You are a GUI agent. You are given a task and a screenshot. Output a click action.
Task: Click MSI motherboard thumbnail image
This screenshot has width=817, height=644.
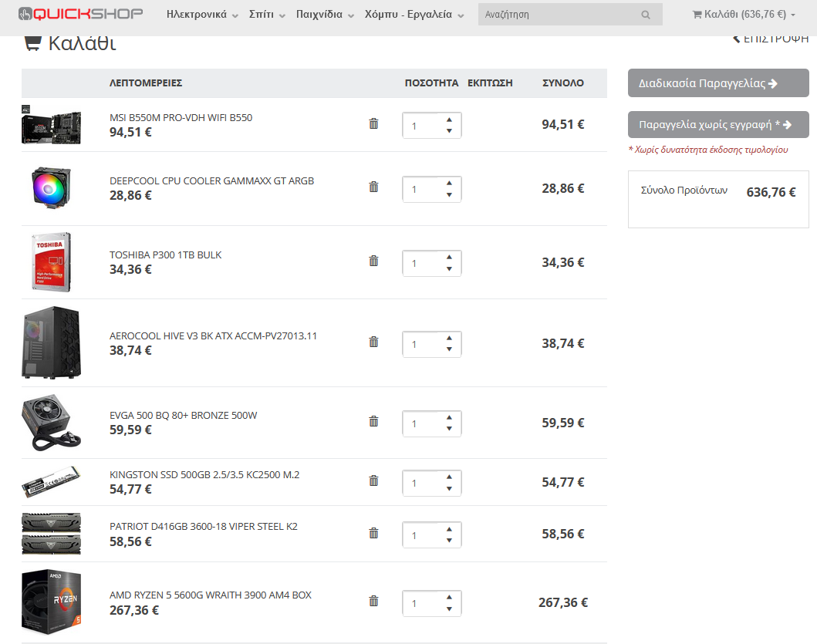(51, 125)
